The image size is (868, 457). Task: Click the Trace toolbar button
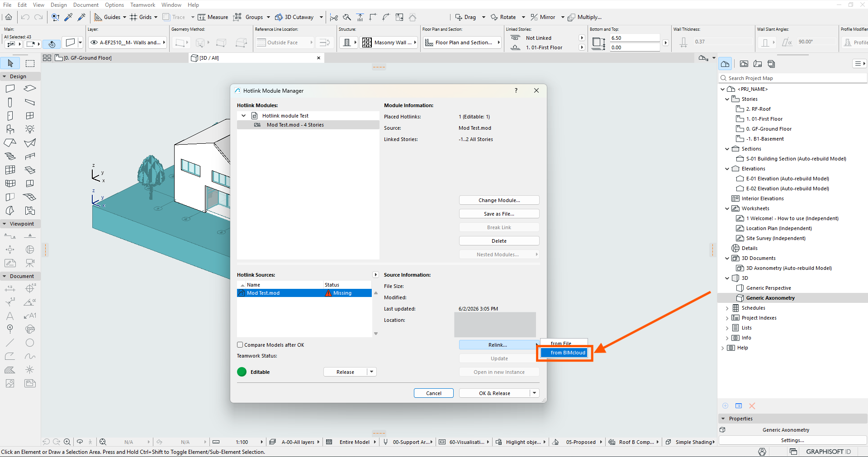coord(174,17)
